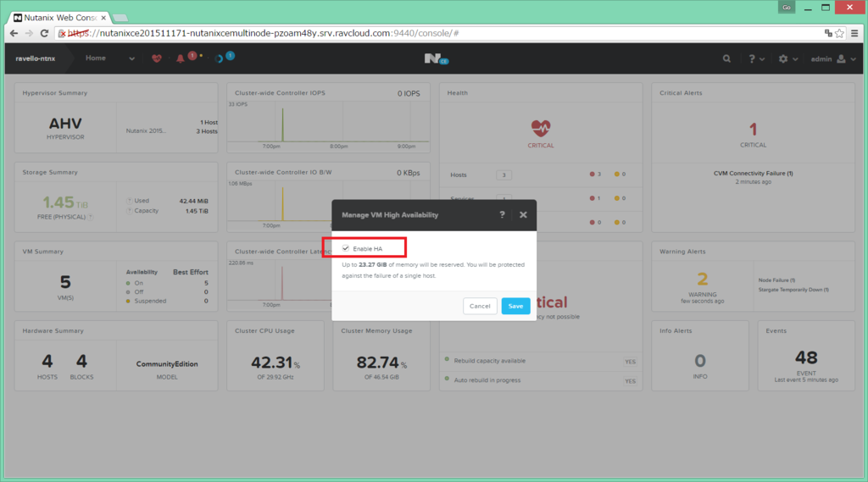The image size is (868, 482).
Task: Click the Node Failure warning
Action: (x=776, y=280)
